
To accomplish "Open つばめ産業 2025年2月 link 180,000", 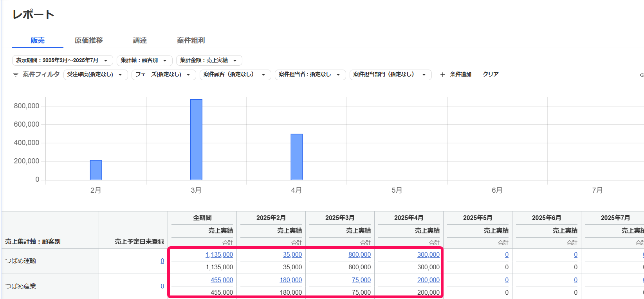I will coord(291,280).
